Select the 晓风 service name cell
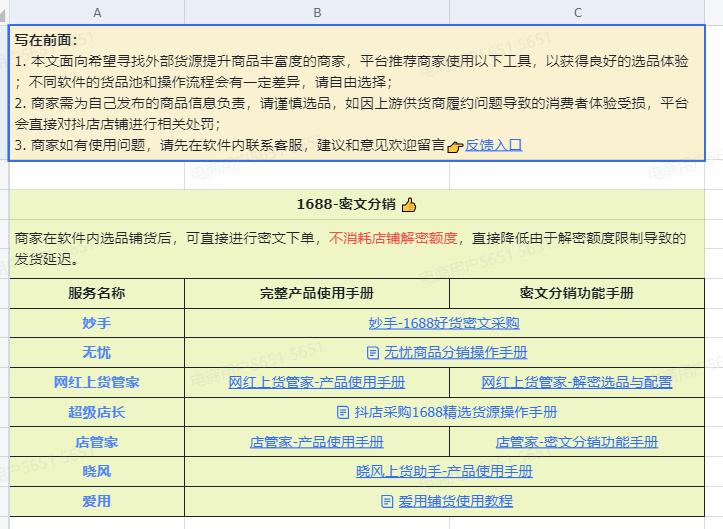 point(97,471)
